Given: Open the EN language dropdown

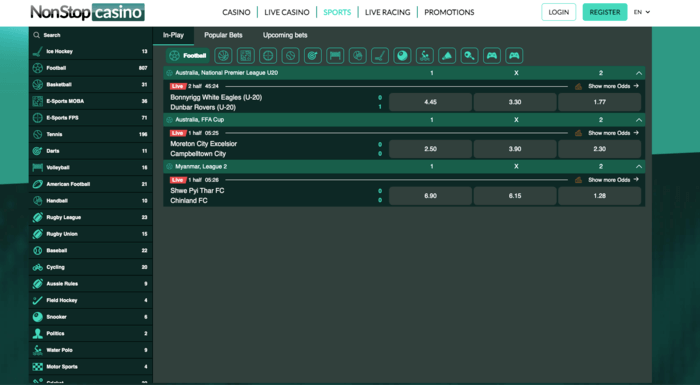Looking at the screenshot, I should pyautogui.click(x=642, y=12).
